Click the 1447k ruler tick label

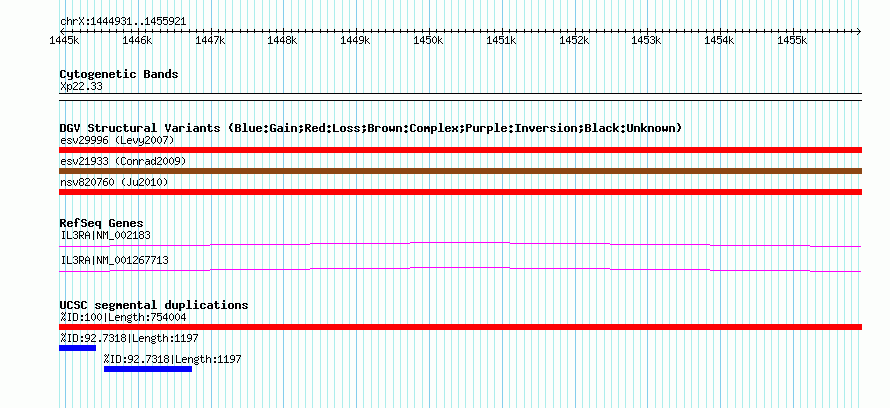coord(210,41)
